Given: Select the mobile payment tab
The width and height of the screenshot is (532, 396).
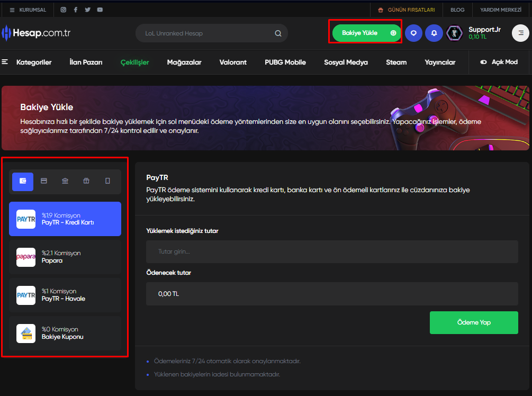Looking at the screenshot, I should click(107, 181).
